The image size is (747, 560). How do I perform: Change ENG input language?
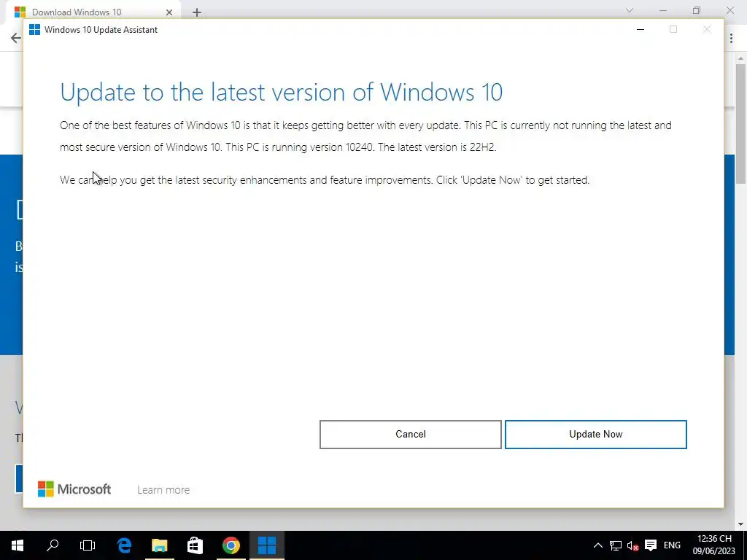coord(672,545)
